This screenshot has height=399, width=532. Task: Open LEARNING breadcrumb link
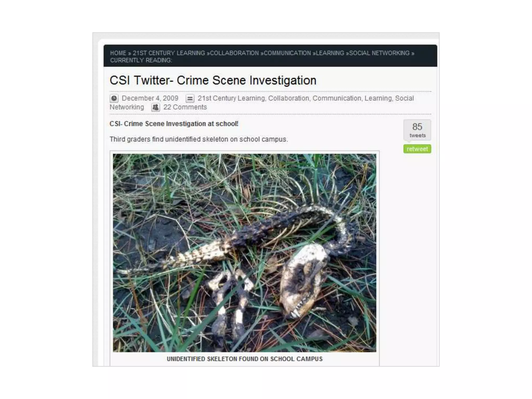(330, 53)
